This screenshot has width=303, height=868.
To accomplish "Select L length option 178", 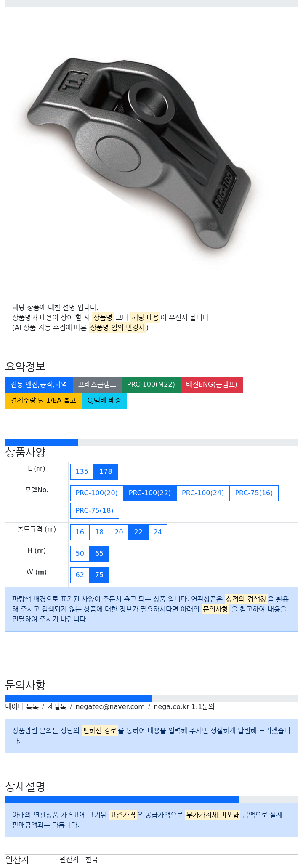I will (x=106, y=472).
